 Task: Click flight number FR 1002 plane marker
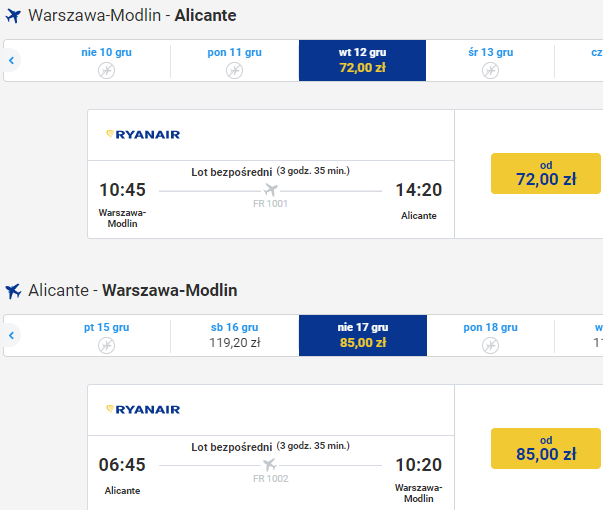tap(270, 465)
